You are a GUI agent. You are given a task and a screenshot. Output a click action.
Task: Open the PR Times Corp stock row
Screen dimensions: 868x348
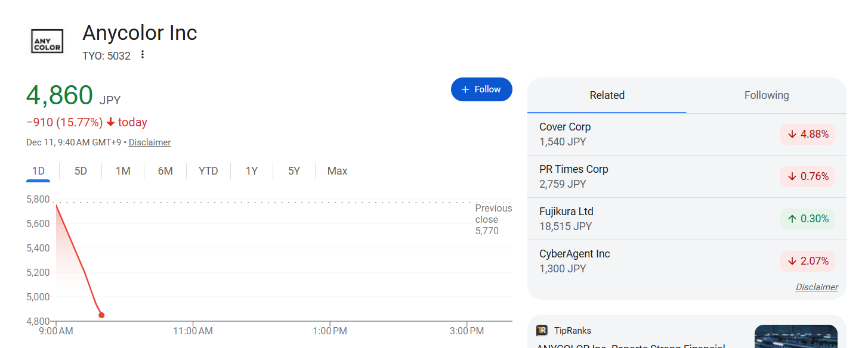pos(687,176)
